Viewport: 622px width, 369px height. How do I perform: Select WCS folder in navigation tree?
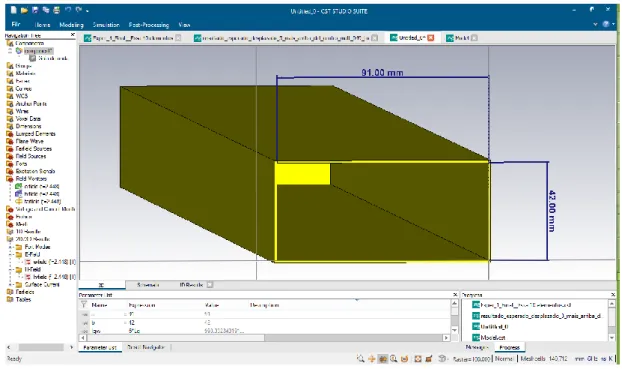click(x=22, y=96)
